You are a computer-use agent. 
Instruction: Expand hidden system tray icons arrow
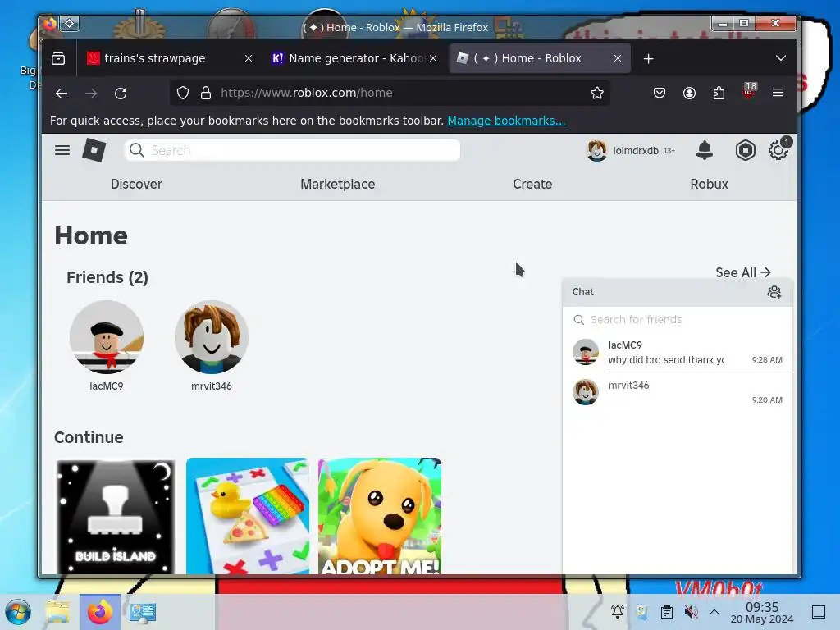(714, 612)
